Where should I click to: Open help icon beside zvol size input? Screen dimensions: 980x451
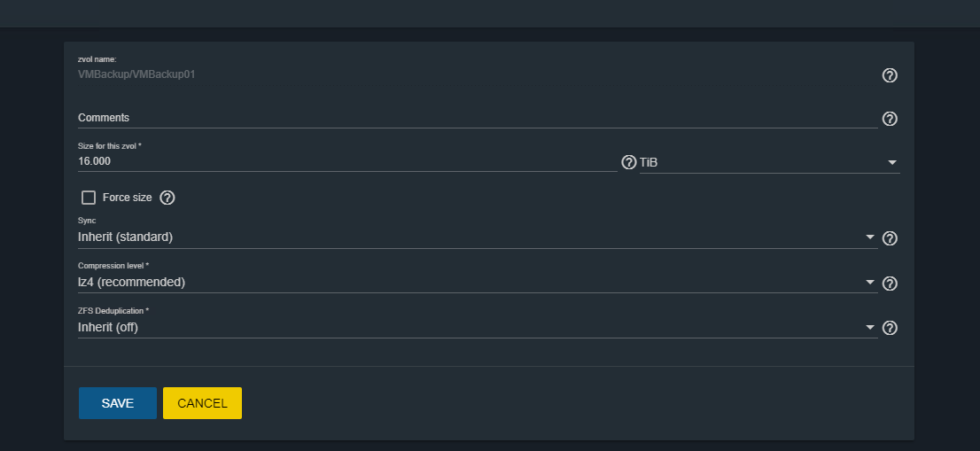pos(629,162)
